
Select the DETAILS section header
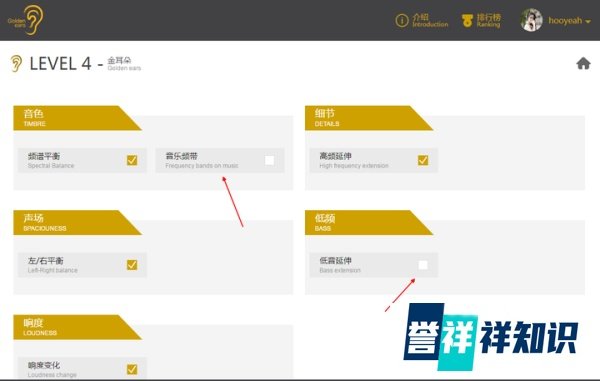click(x=368, y=118)
